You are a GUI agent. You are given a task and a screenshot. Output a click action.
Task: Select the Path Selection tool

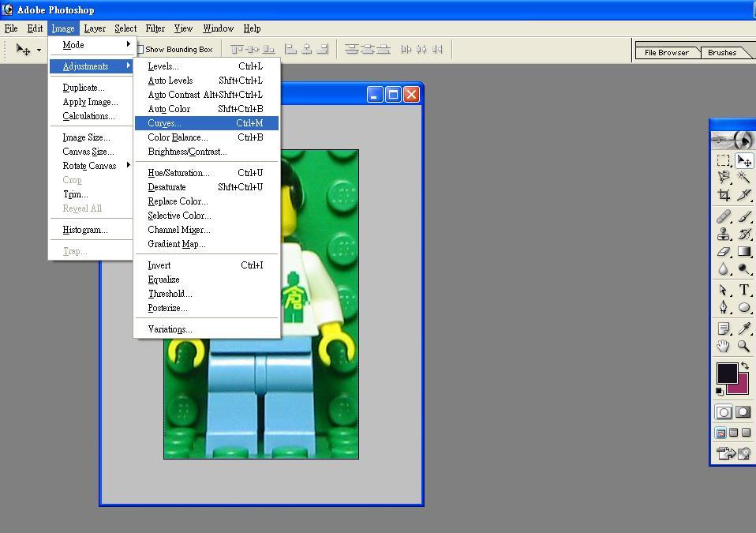pyautogui.click(x=723, y=290)
